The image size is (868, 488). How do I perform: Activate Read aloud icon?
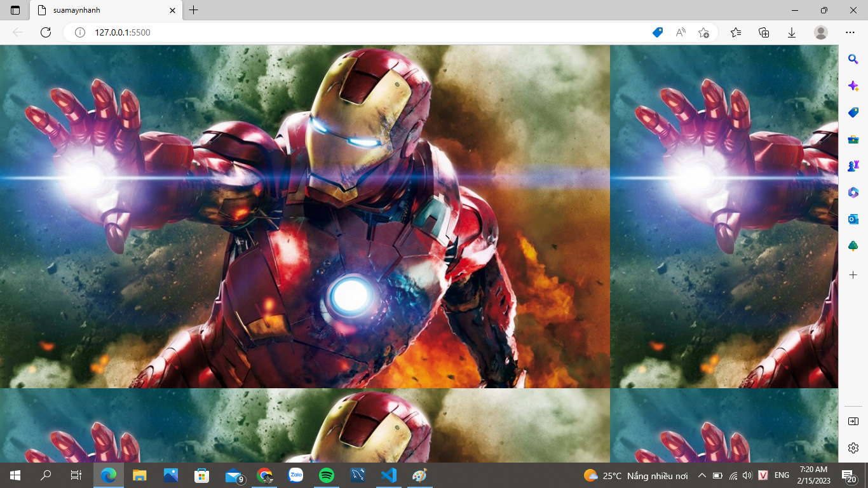pyautogui.click(x=681, y=32)
